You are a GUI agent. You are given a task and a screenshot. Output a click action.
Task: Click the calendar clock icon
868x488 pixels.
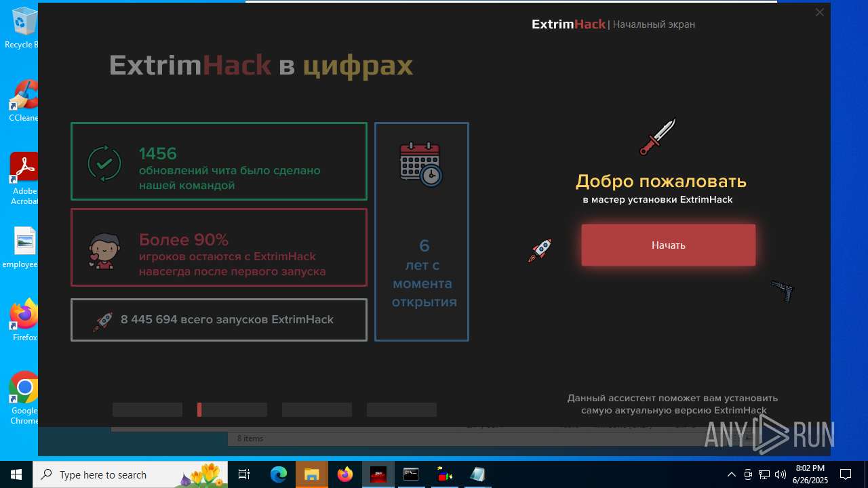[x=421, y=164]
